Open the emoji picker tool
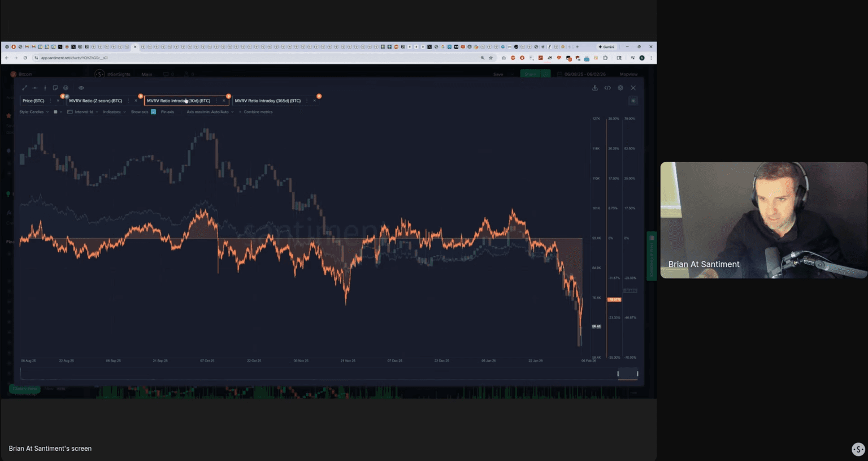This screenshot has height=461, width=868. point(66,88)
